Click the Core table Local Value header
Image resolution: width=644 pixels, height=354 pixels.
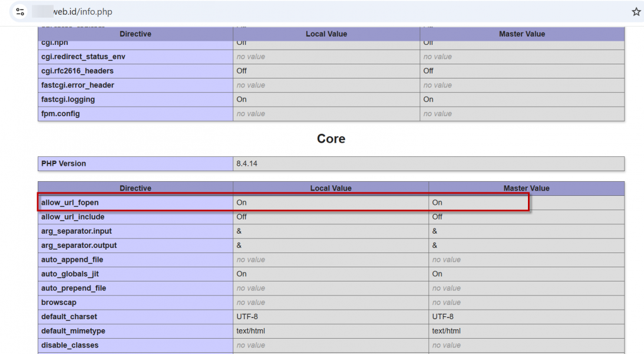[331, 188]
